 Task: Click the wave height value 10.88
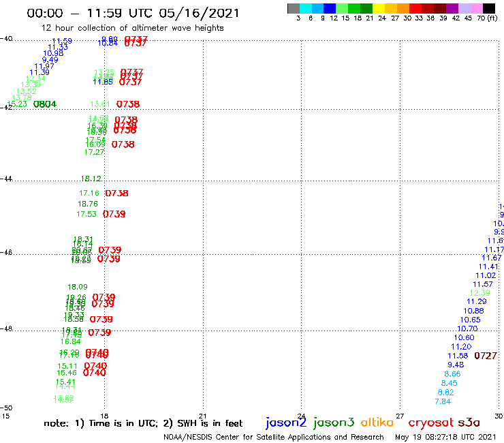(474, 311)
